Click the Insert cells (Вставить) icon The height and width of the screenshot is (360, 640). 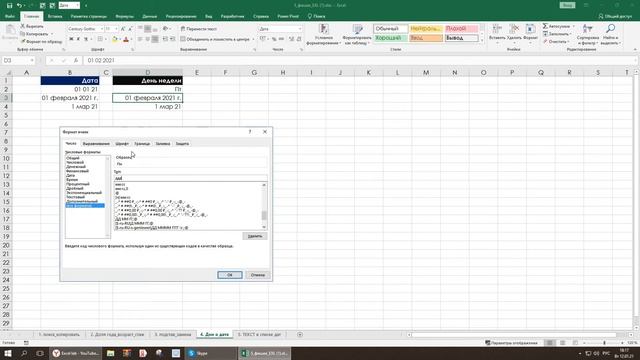497,29
